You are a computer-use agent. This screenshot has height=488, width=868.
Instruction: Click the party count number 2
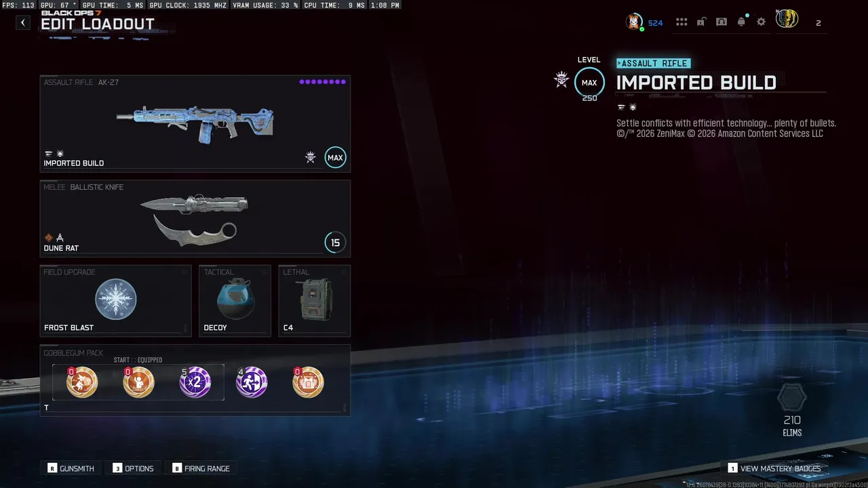tap(818, 23)
